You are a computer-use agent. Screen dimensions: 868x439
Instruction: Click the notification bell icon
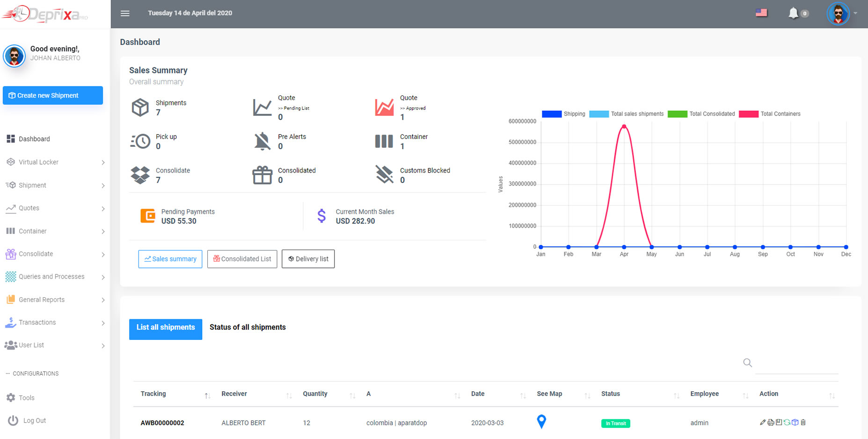793,13
